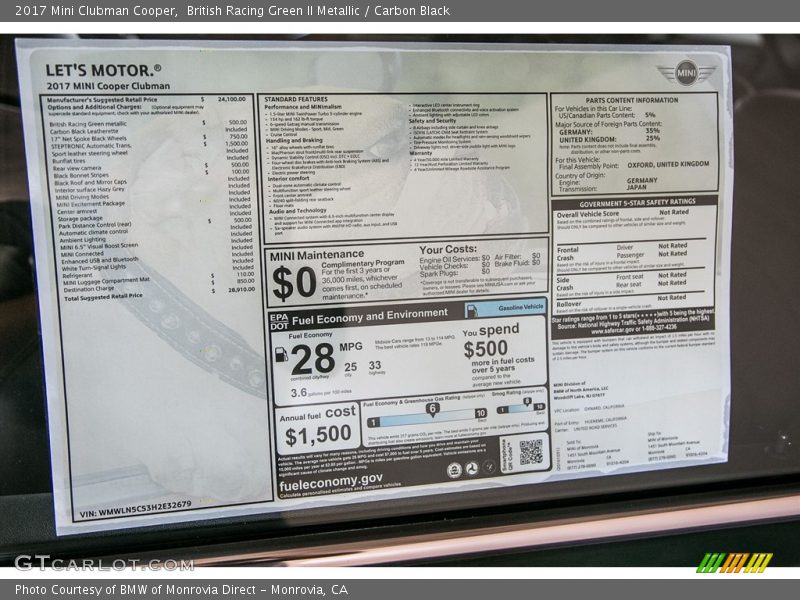Click the EPA DOT badge
The width and height of the screenshot is (800, 600).
point(278,320)
